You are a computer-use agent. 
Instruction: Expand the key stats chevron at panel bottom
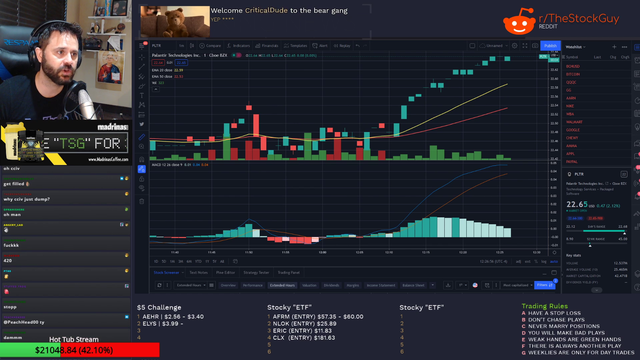click(x=596, y=290)
